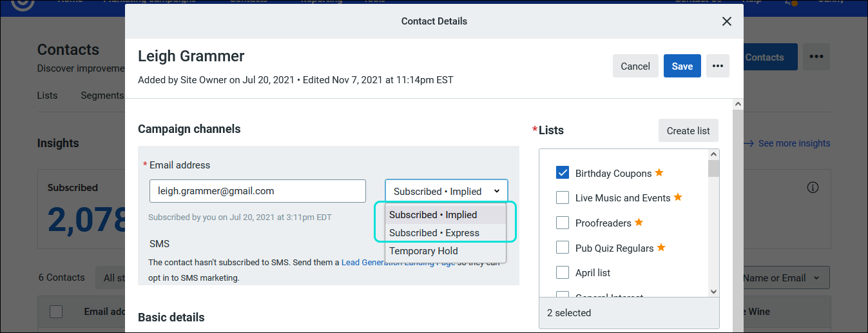The height and width of the screenshot is (333, 868).
Task: Click the star next to Birthday Coupons
Action: click(659, 172)
